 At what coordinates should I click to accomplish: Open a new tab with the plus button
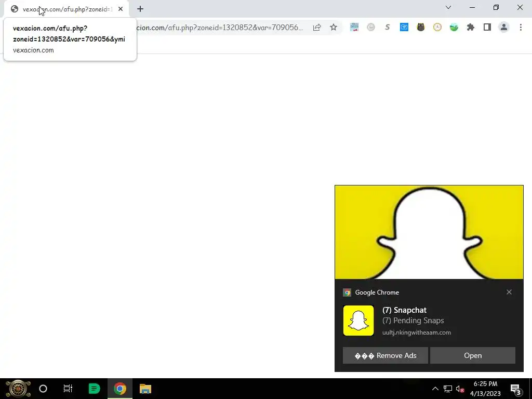pyautogui.click(x=140, y=9)
